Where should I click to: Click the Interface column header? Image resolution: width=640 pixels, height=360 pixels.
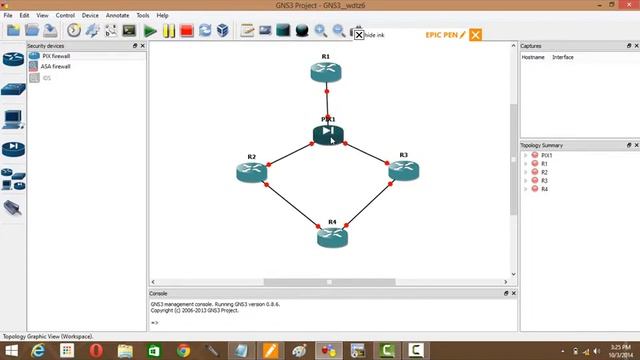pos(563,57)
